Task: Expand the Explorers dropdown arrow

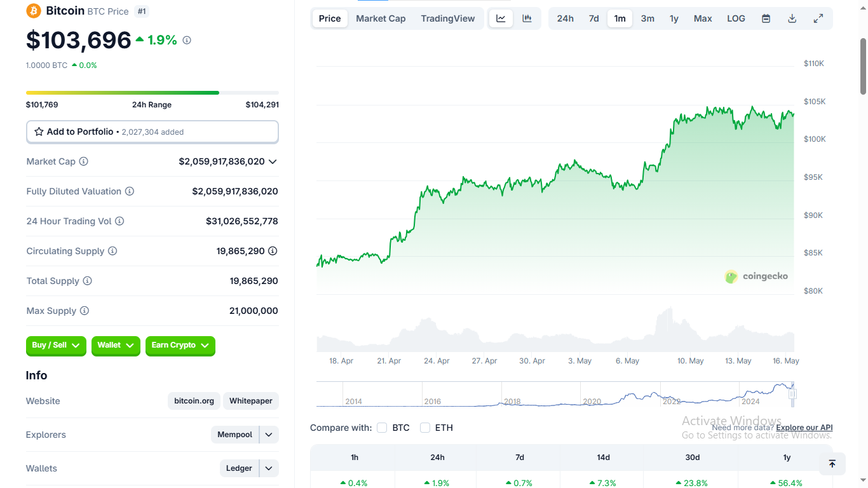Action: click(x=269, y=435)
